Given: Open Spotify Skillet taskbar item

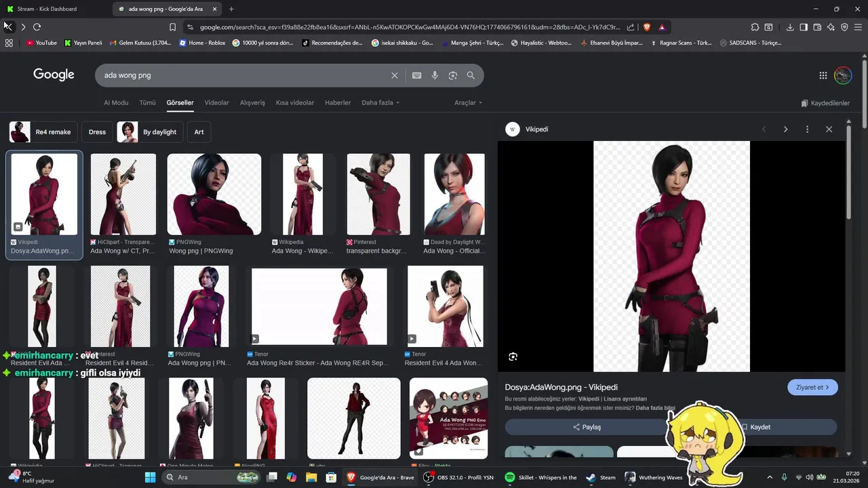Looking at the screenshot, I should pyautogui.click(x=541, y=477).
